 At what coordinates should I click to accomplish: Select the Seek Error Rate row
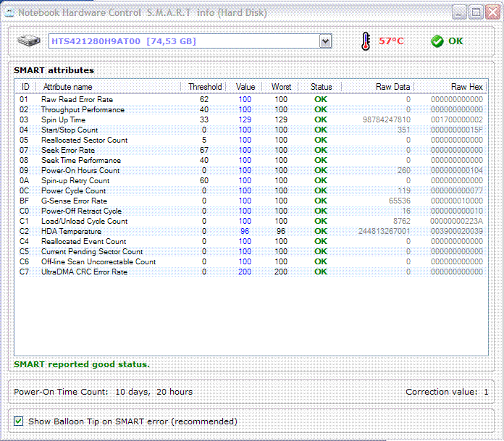tap(251, 150)
